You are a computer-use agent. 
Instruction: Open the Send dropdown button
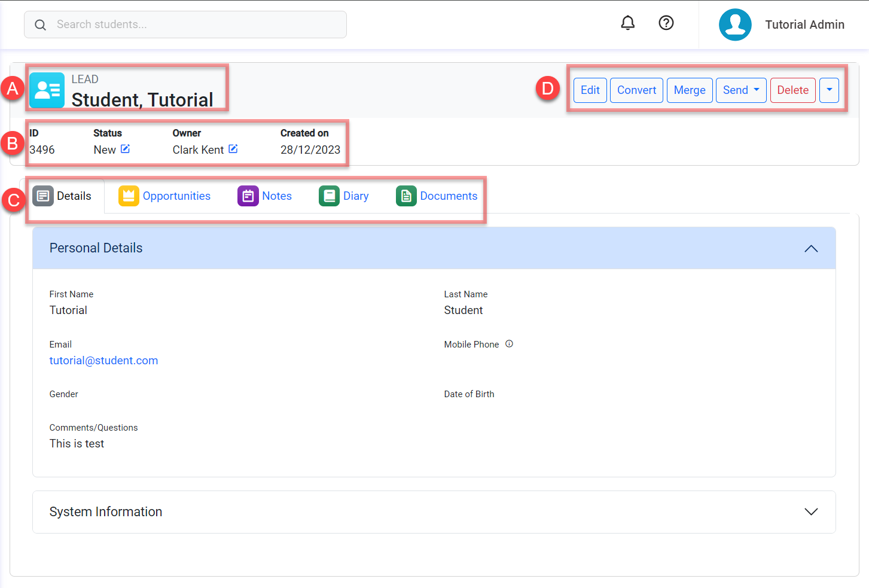[740, 90]
